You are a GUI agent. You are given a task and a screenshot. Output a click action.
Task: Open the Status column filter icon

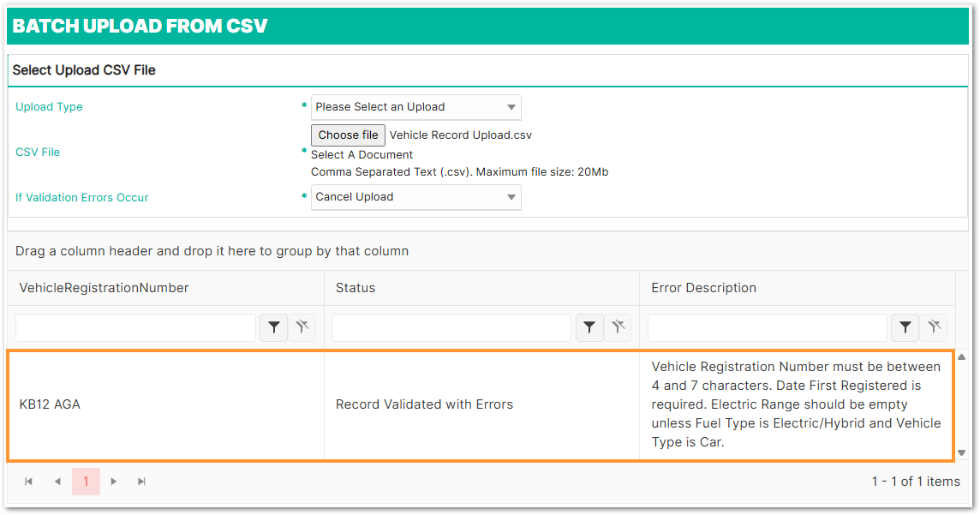tap(589, 327)
